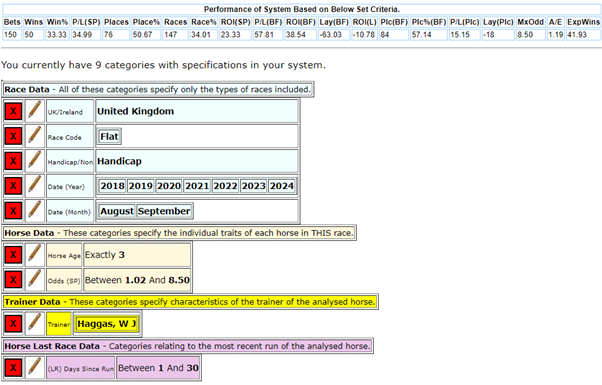The height and width of the screenshot is (385, 602).
Task: Delete the Race Code criterion
Action: coord(13,136)
